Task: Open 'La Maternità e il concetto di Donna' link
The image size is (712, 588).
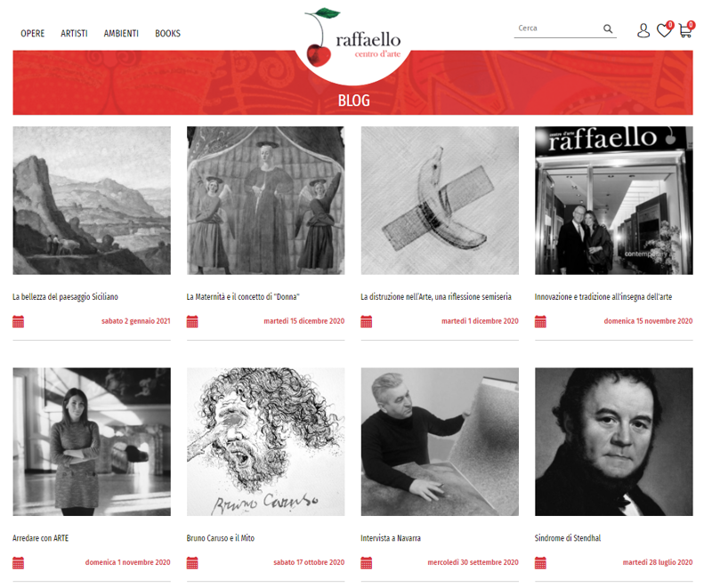Action: tap(243, 297)
